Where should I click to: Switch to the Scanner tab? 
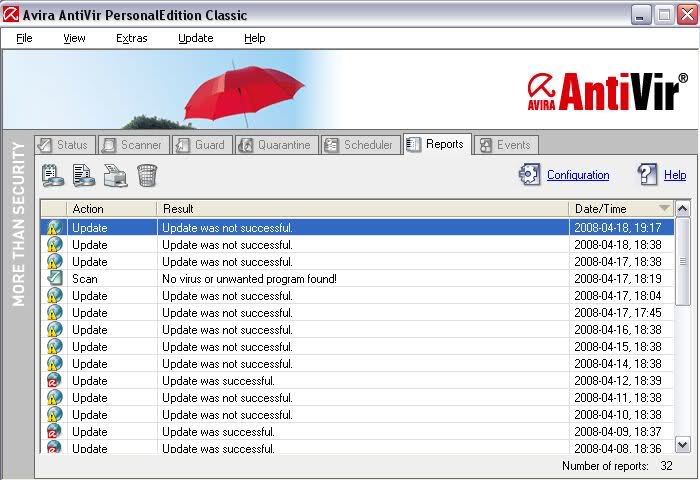coord(131,145)
